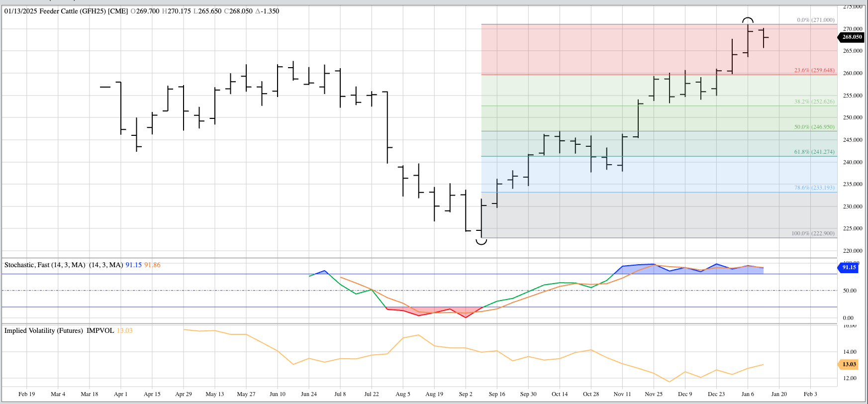Click the 100.0% (222.900) Fibonacci label
The width and height of the screenshot is (868, 404).
(813, 233)
